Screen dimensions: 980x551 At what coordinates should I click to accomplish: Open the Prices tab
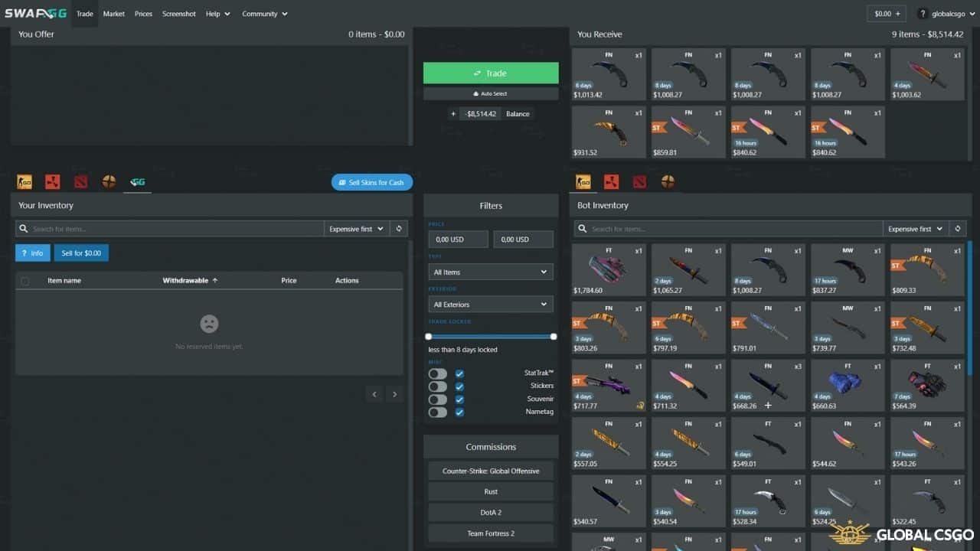143,14
